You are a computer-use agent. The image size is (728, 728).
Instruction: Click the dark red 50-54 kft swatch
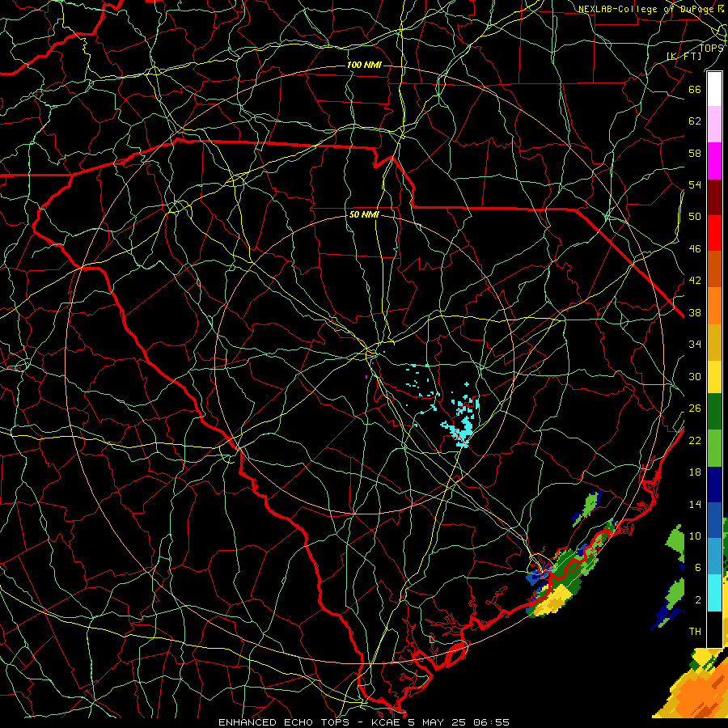click(x=714, y=197)
